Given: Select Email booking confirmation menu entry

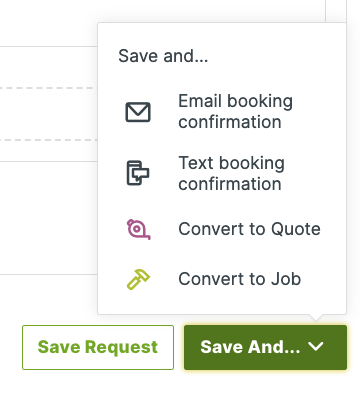Looking at the screenshot, I should (x=222, y=112).
